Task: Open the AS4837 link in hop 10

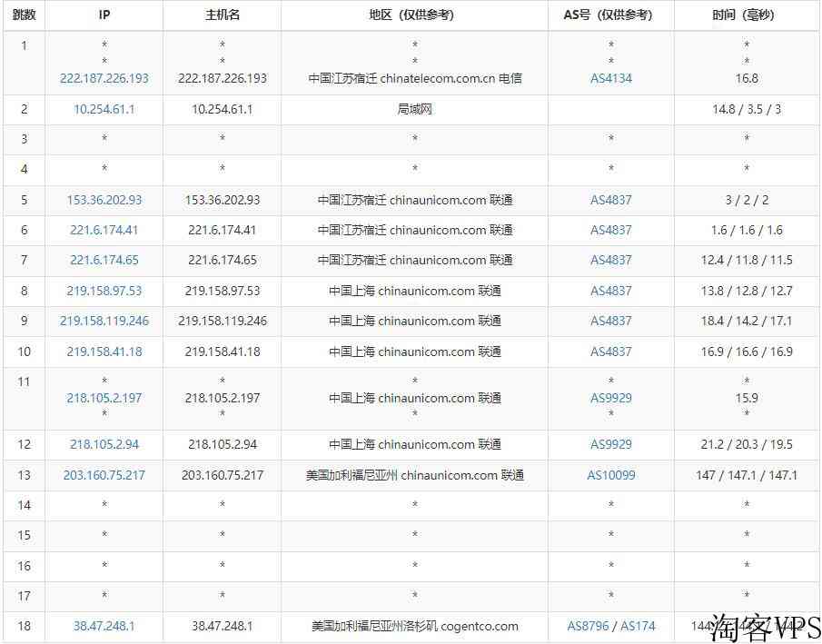Action: [611, 352]
